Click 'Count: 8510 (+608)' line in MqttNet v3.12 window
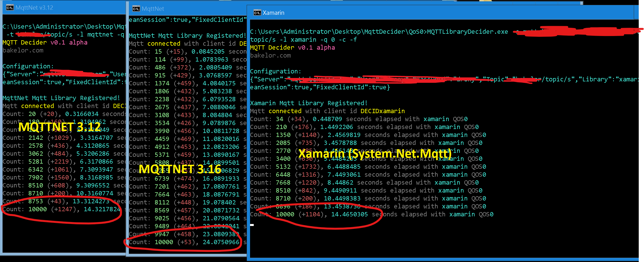This screenshot has height=262, width=644. 64,185
